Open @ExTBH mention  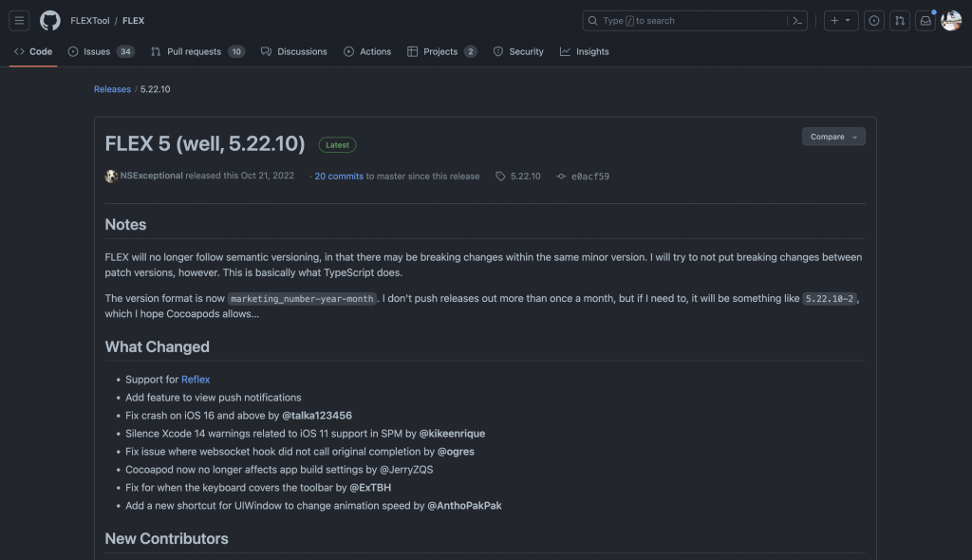[370, 487]
